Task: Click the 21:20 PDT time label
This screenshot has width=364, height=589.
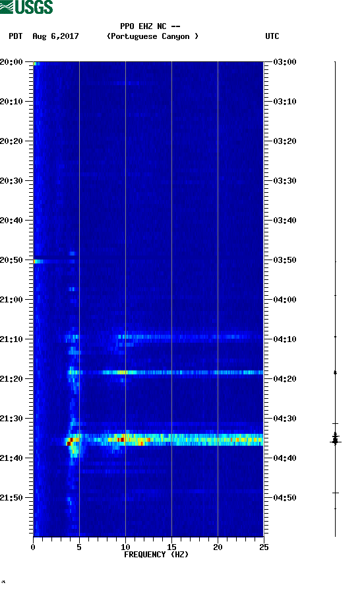Action: (x=11, y=379)
